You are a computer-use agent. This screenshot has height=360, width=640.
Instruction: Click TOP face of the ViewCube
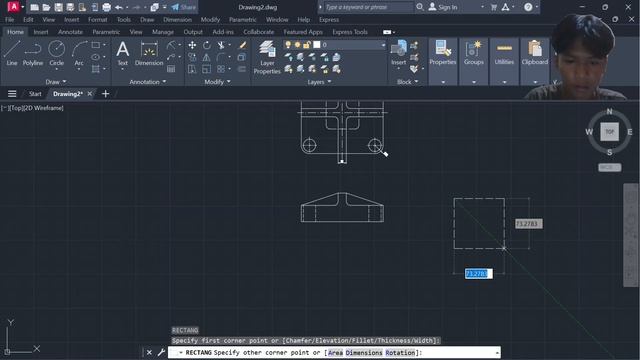point(609,132)
